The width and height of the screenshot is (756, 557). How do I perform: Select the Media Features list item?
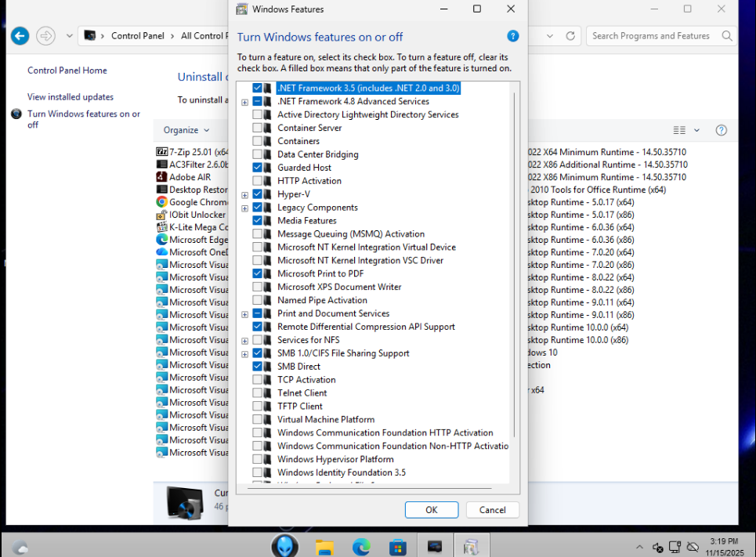[x=306, y=221]
